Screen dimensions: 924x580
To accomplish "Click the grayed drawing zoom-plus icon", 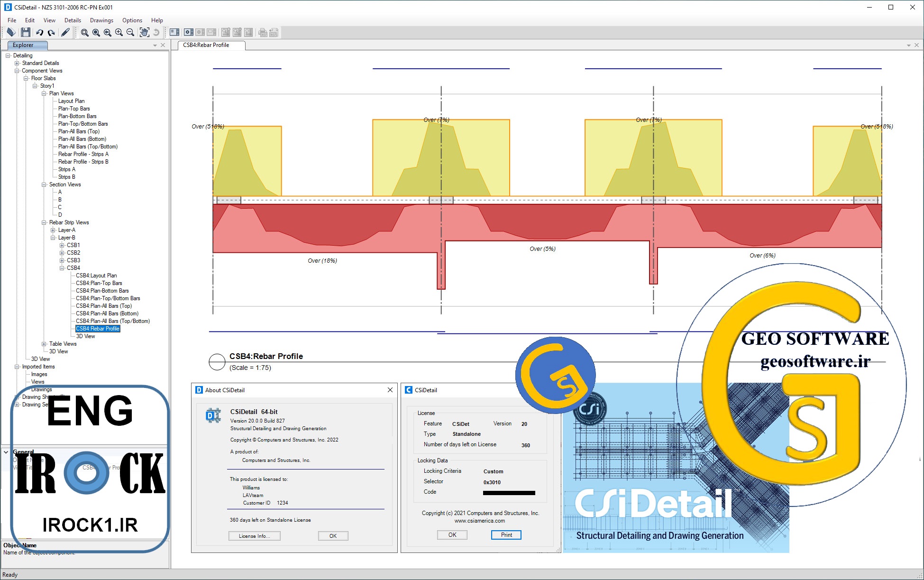I will tap(226, 32).
